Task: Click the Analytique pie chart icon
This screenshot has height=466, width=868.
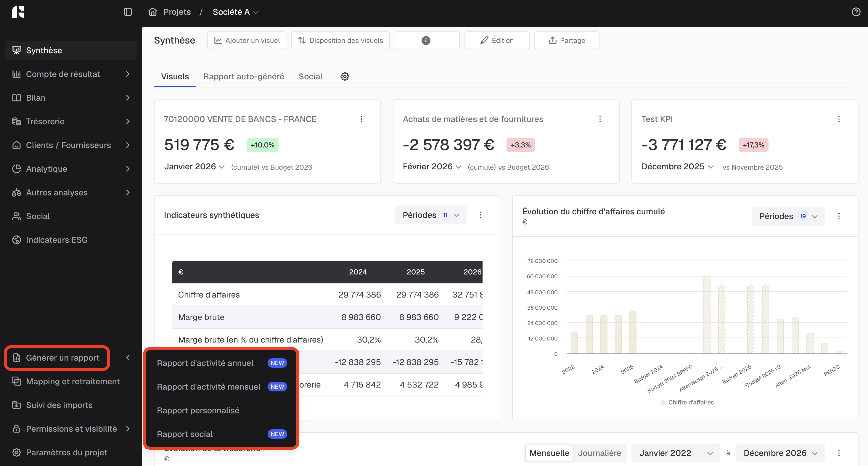Action: click(17, 168)
